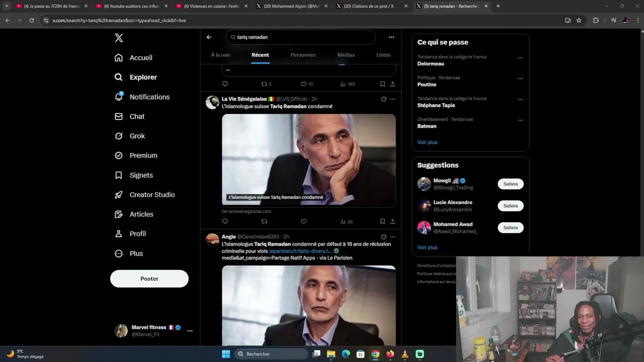Screen dimensions: 644x362
Task: Open Chrome extensions puzzle icon
Action: point(596,20)
